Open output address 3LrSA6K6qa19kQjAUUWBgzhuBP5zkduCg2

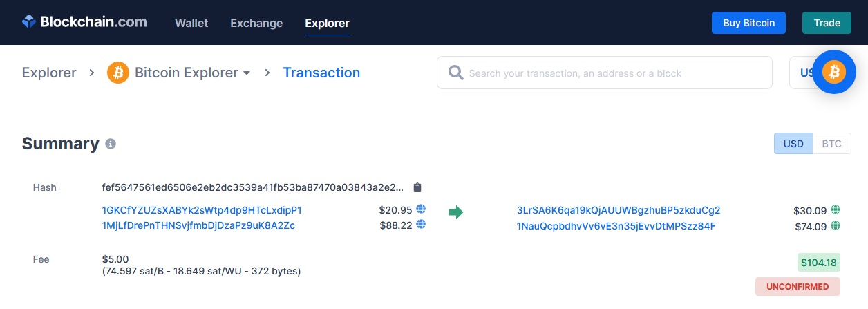coord(619,210)
